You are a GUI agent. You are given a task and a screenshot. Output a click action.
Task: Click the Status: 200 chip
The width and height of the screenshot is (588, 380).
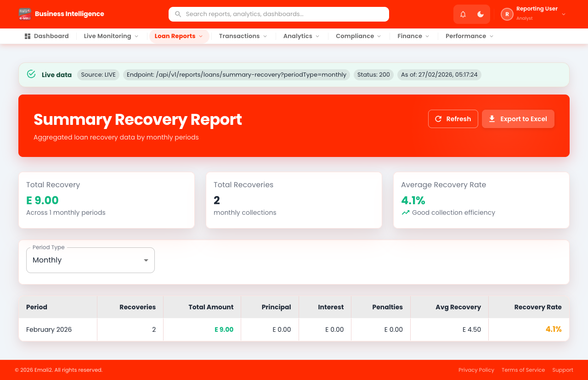pyautogui.click(x=373, y=75)
